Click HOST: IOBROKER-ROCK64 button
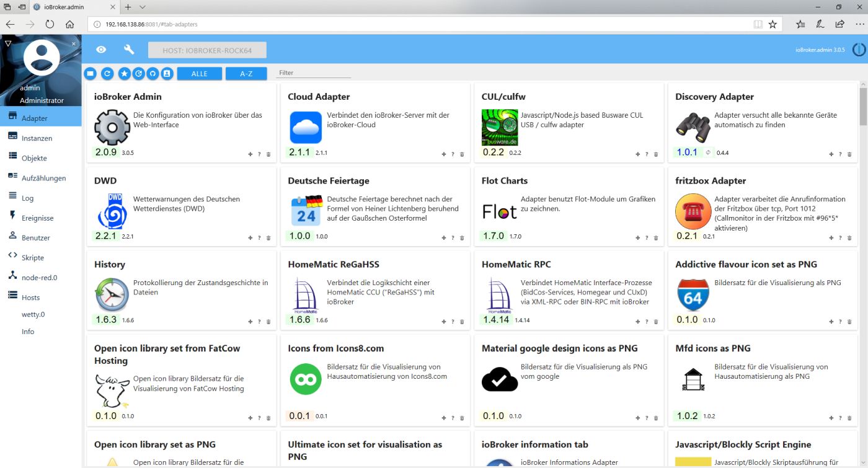 tap(207, 50)
